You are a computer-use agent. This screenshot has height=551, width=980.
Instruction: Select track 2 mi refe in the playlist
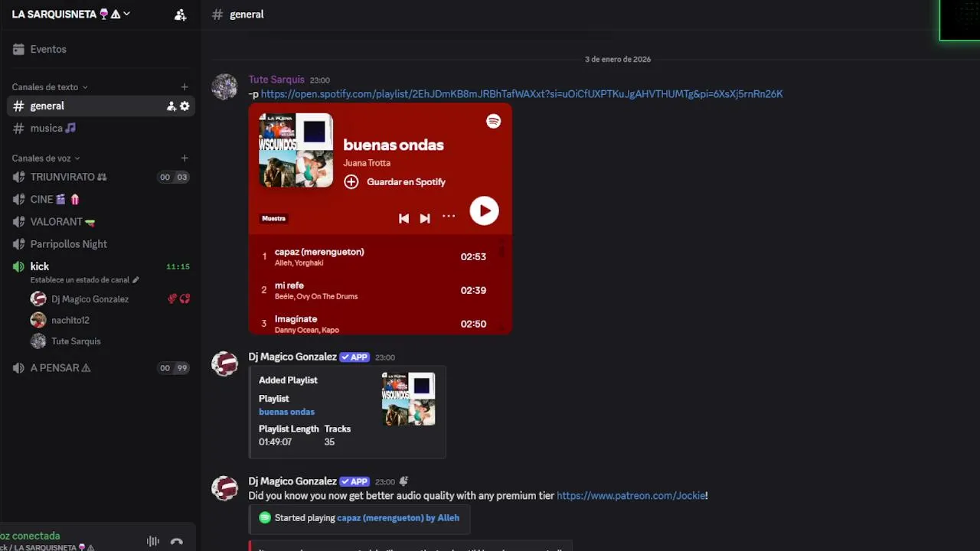coord(375,291)
